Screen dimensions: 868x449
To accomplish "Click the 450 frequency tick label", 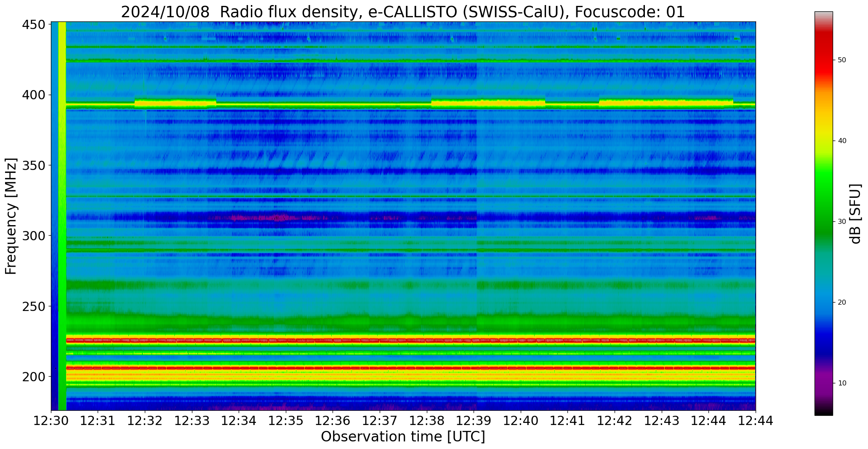I will tap(34, 25).
